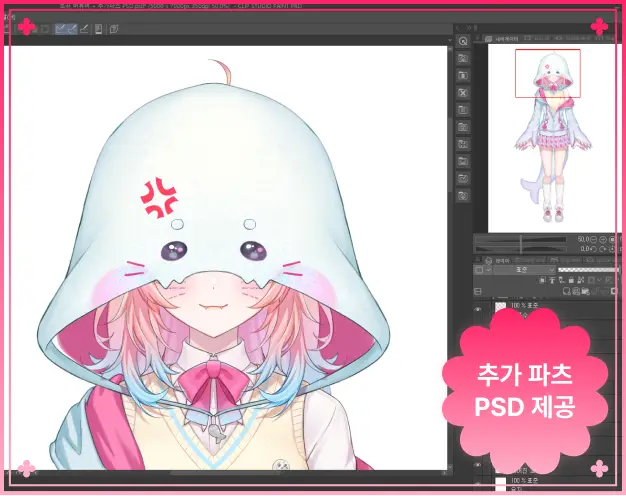The height and width of the screenshot is (496, 626).
Task: Create a New Raster Layer
Action: [x=567, y=292]
